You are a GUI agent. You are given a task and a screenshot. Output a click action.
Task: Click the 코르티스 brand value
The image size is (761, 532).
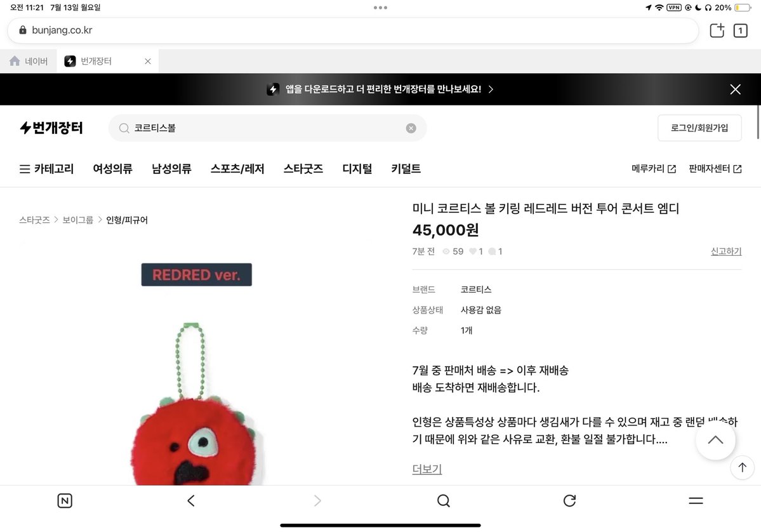[476, 289]
